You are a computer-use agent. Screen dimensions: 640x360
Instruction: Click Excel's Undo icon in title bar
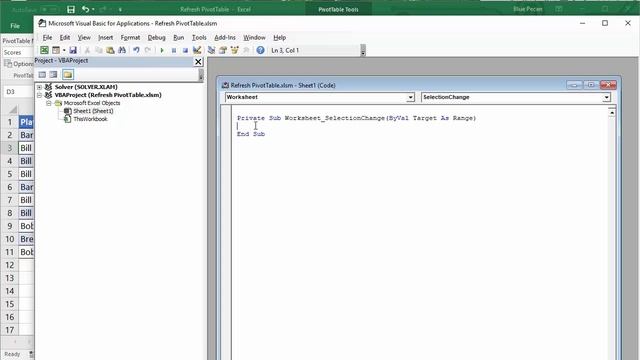point(85,9)
